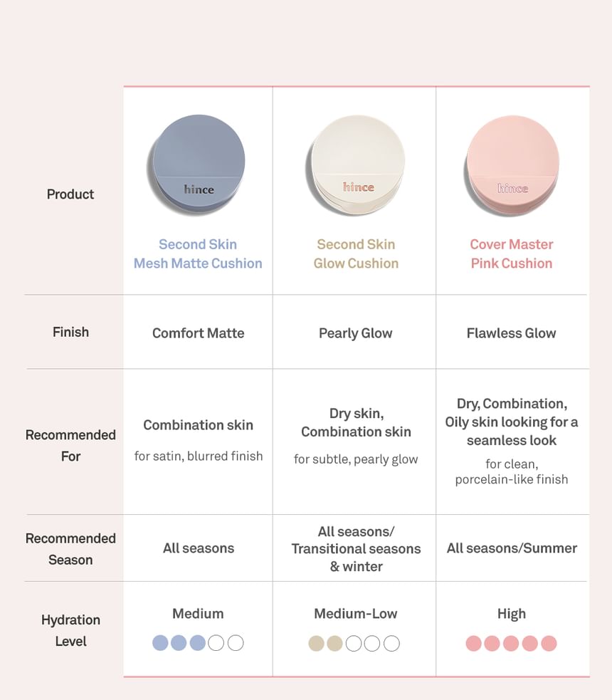
Task: Select the Comfort Matte finish text
Action: click(x=198, y=333)
